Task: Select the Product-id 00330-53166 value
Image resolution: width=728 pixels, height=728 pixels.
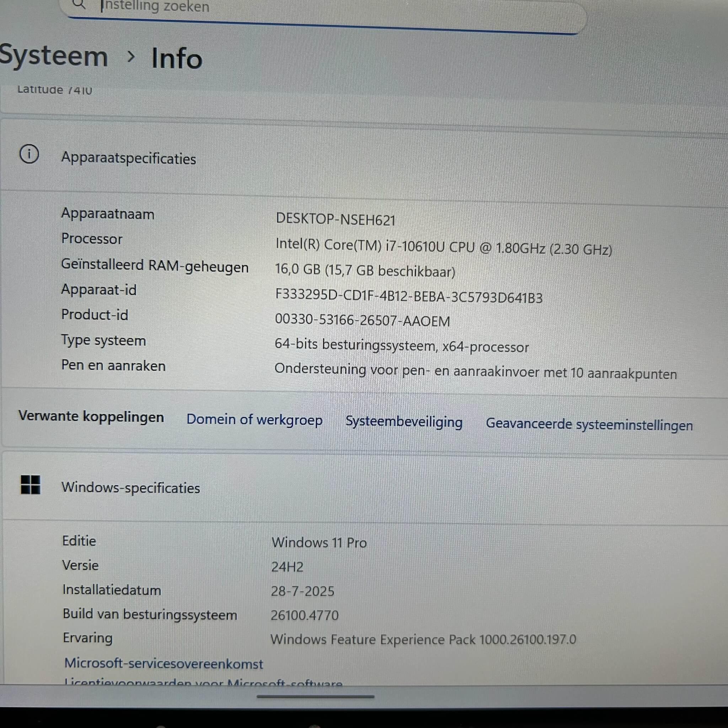Action: pos(362,320)
